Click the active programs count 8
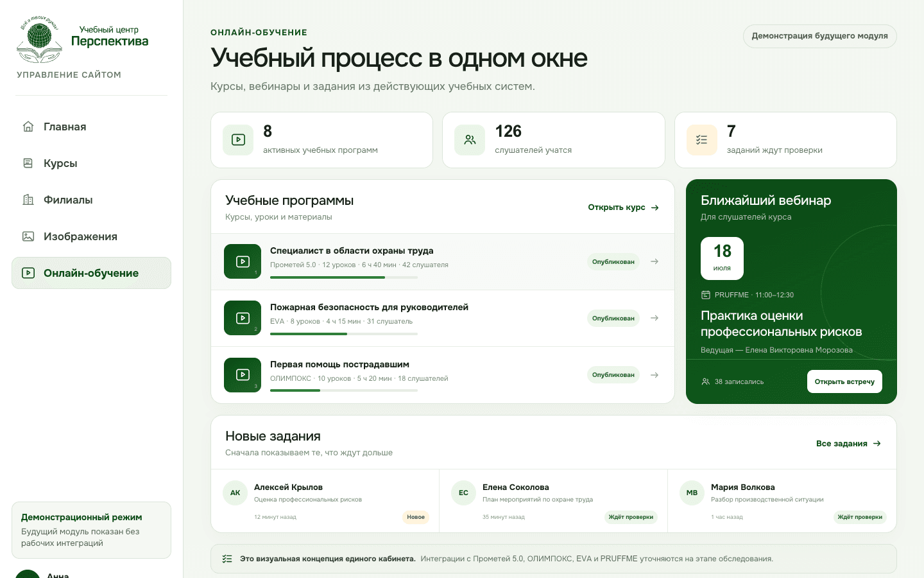Screen dimensions: 924x578 point(268,131)
